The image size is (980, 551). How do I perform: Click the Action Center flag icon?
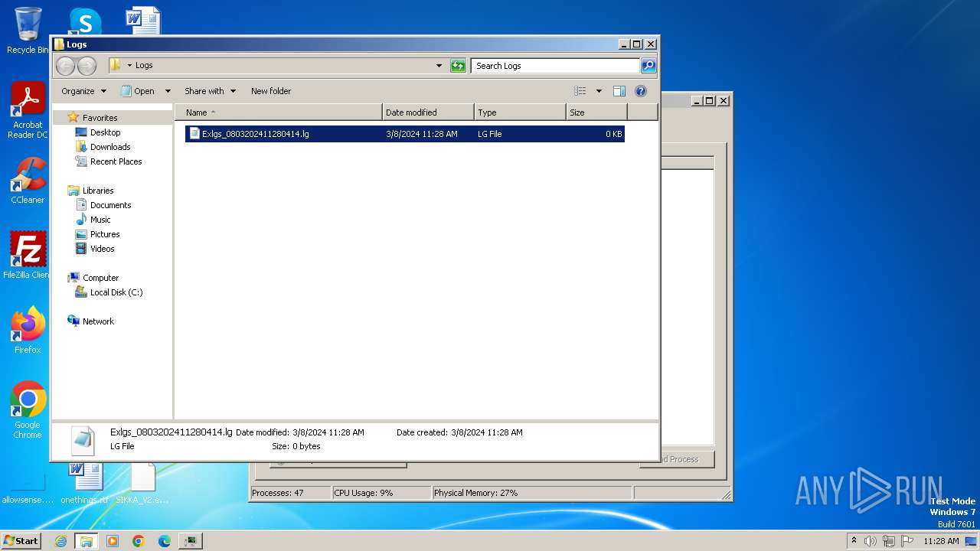tap(907, 541)
